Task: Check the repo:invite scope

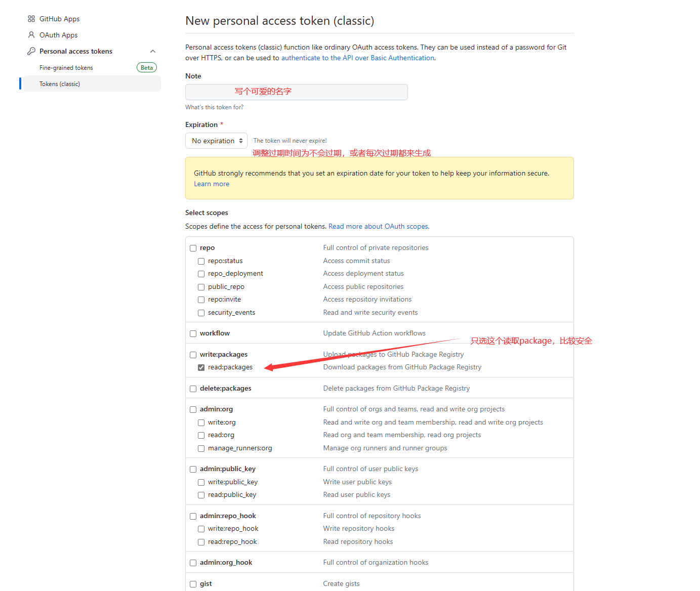Action: 201,300
